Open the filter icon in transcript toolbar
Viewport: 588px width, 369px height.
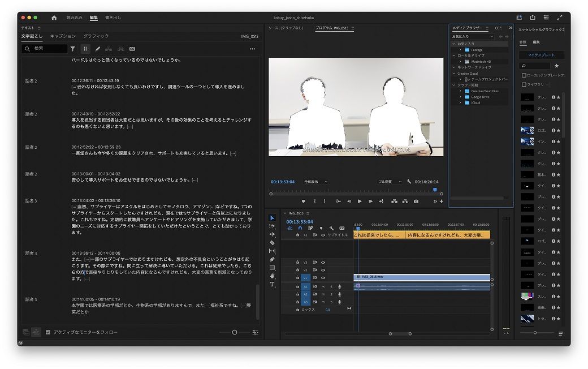pyautogui.click(x=73, y=49)
